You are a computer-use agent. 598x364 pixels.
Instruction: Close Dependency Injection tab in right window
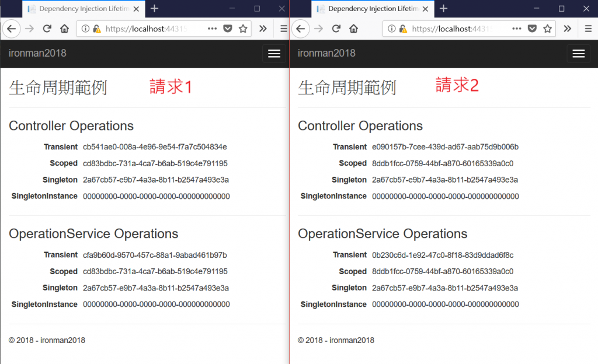425,9
